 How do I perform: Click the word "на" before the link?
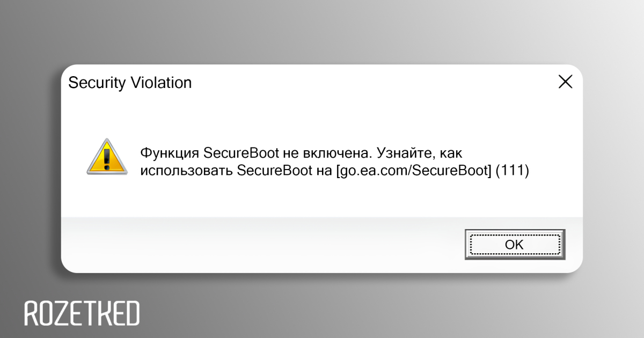pyautogui.click(x=324, y=171)
